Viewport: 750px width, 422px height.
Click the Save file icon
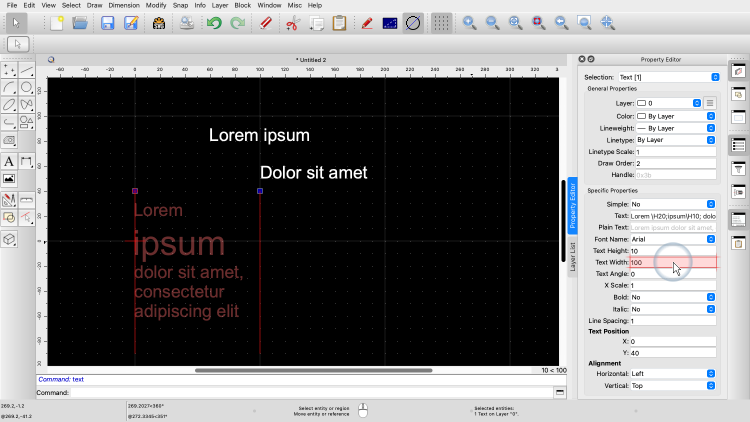tap(107, 23)
